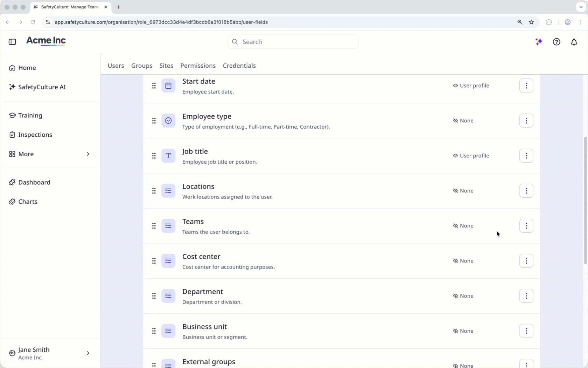Reload the page
The height and width of the screenshot is (368, 588).
pos(33,22)
